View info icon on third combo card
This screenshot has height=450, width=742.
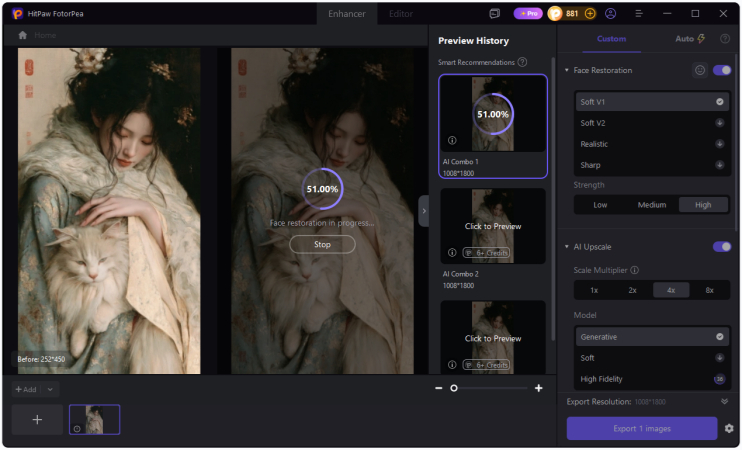(x=452, y=365)
